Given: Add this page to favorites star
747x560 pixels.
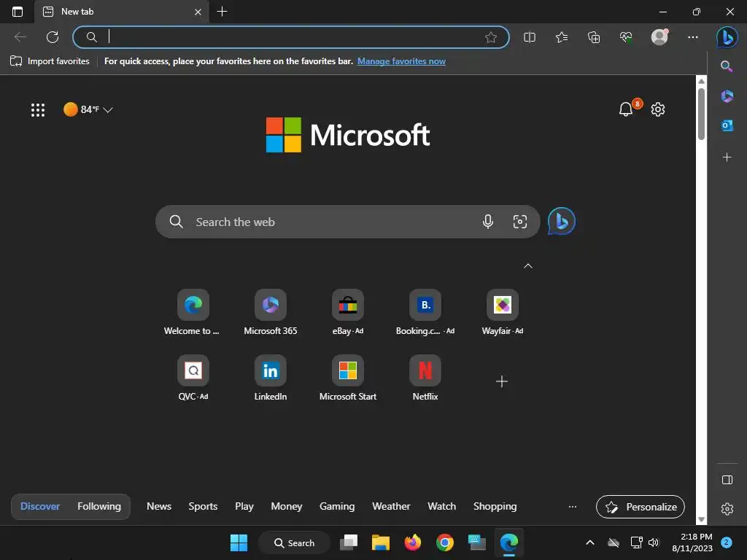Looking at the screenshot, I should click(491, 37).
